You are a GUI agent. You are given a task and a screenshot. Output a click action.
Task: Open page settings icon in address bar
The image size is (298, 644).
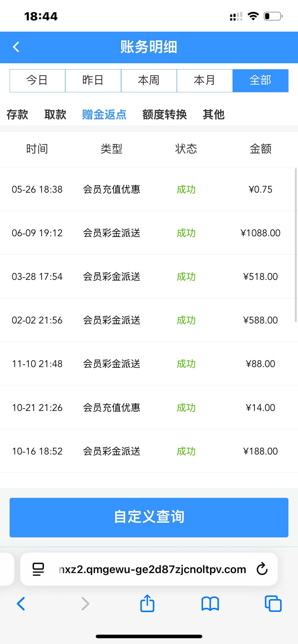pyautogui.click(x=38, y=569)
